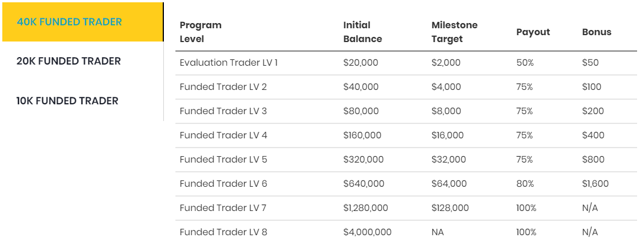The image size is (644, 245).
Task: Click the Bonus column header
Action: coord(597,32)
